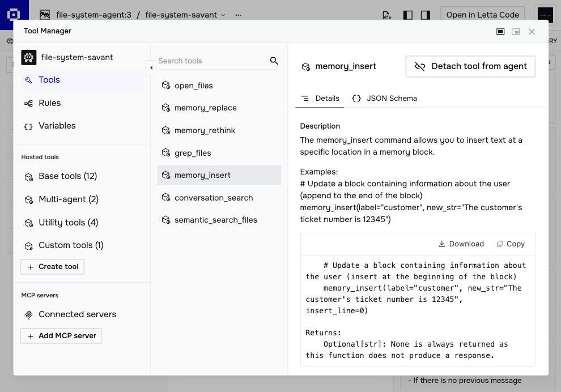The width and height of the screenshot is (561, 392).
Task: Click the agent file export icon
Action: pyautogui.click(x=387, y=15)
